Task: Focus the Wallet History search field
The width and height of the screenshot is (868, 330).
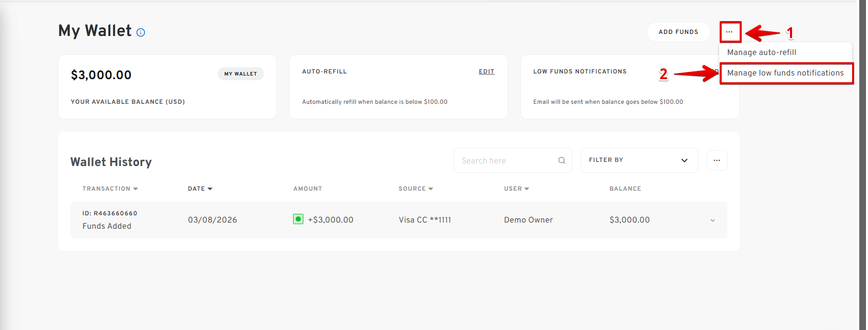Action: (506, 161)
